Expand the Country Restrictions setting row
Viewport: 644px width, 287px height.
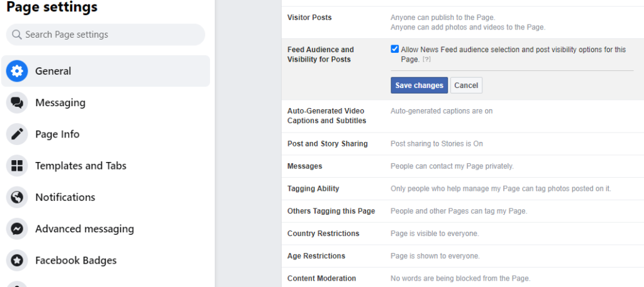tap(462, 234)
